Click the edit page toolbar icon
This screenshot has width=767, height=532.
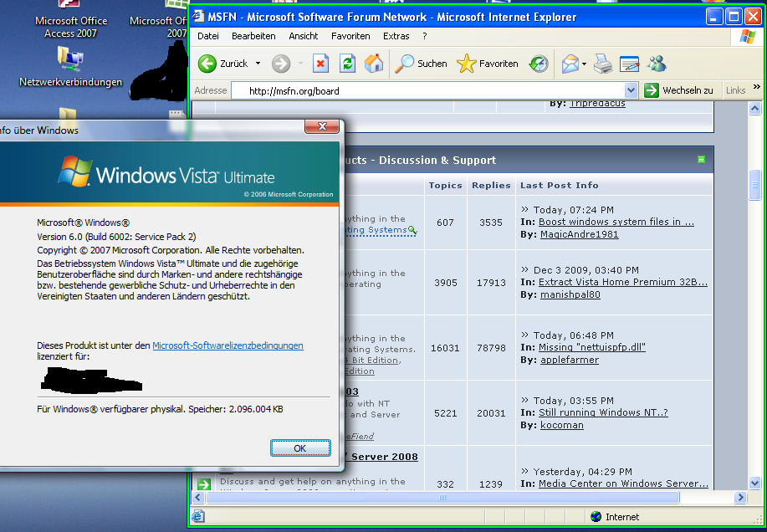click(630, 64)
